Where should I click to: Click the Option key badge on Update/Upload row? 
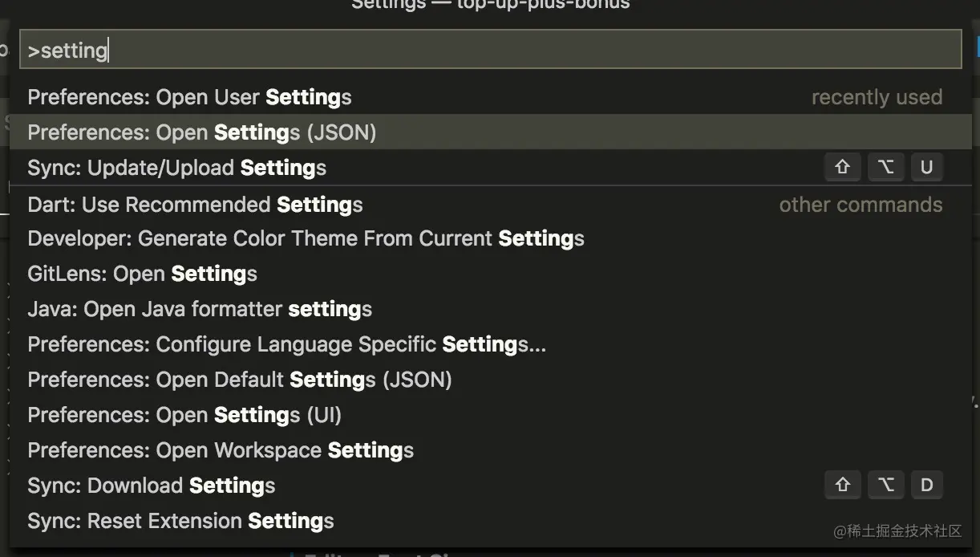pyautogui.click(x=886, y=167)
